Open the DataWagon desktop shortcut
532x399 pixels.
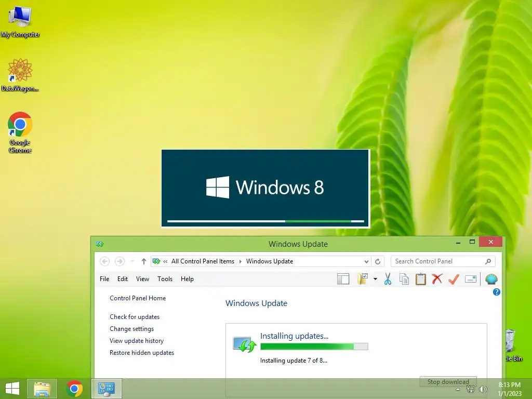[x=20, y=75]
